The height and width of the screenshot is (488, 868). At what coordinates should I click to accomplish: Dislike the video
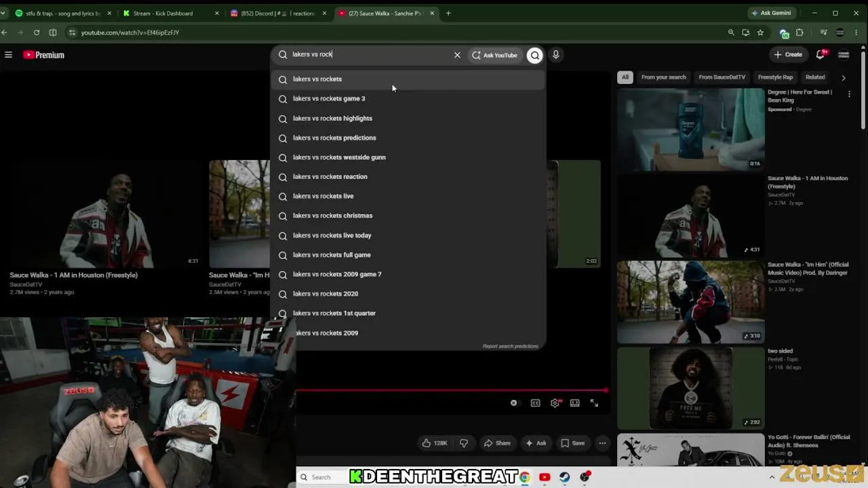(464, 443)
